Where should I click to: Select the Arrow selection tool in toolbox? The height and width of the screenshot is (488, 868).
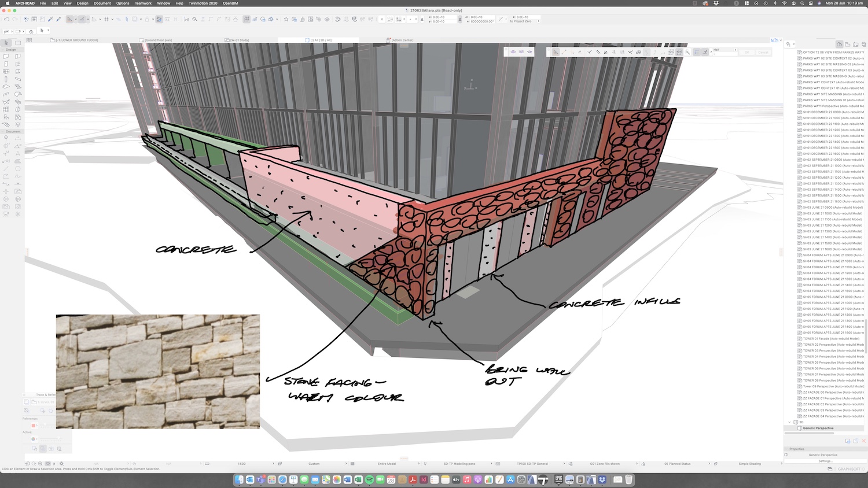point(6,43)
